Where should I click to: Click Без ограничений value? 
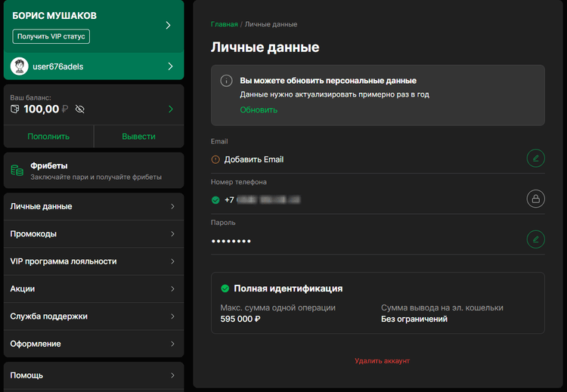pos(414,319)
